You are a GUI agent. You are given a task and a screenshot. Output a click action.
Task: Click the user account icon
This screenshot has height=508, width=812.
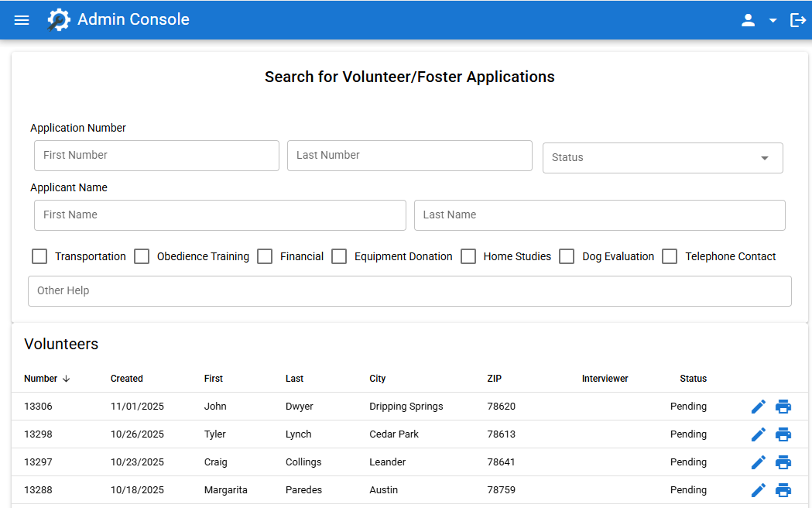click(749, 20)
